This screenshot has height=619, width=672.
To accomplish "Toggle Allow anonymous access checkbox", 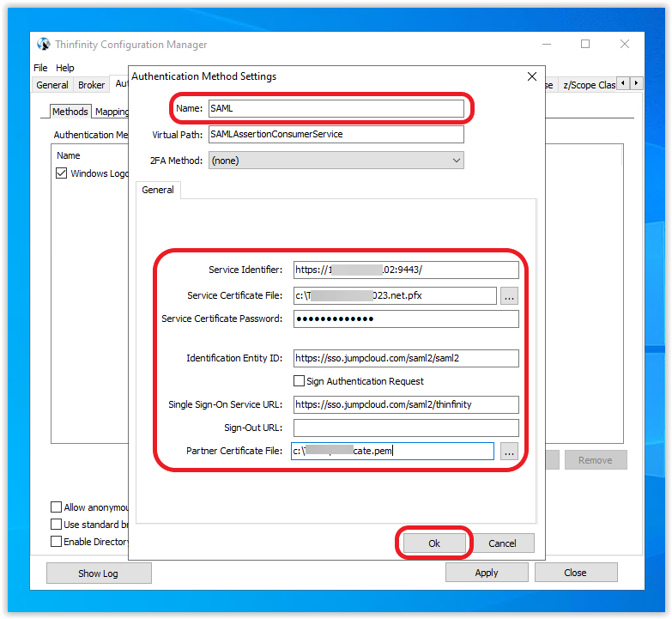I will click(x=56, y=507).
